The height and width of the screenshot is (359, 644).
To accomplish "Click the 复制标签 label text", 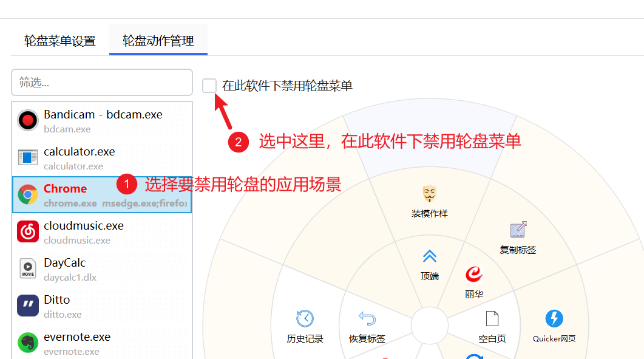I will coord(518,250).
